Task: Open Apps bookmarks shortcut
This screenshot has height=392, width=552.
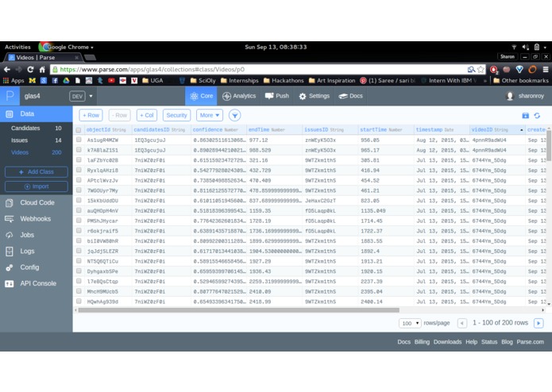Action: pos(14,80)
